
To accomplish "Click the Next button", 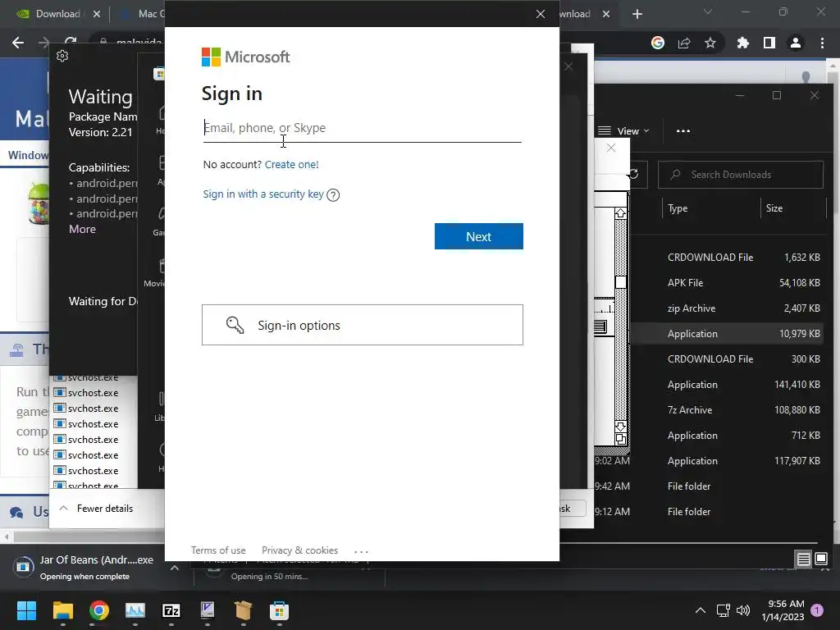I will (x=479, y=236).
